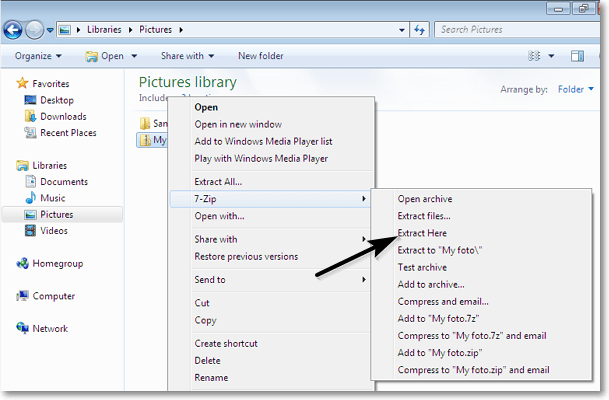609x400 pixels.
Task: Choose Add to "My foto.zip"
Action: (440, 353)
